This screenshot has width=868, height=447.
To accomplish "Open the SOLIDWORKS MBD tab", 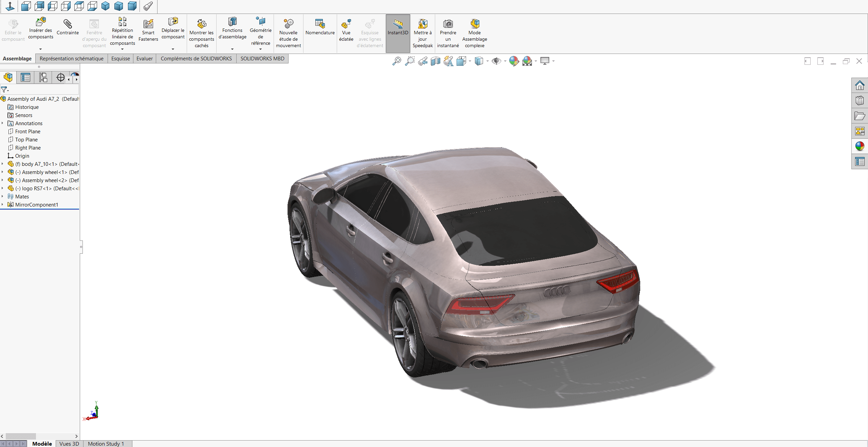I will tap(262, 58).
